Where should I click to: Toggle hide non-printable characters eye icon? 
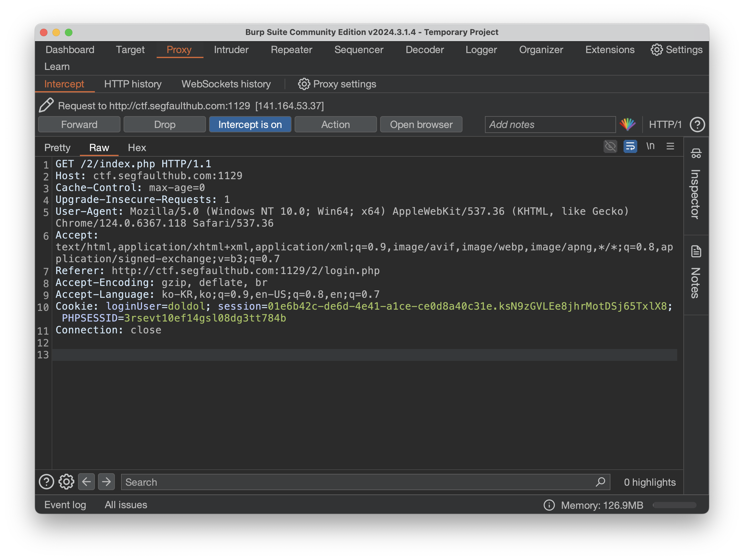click(610, 147)
